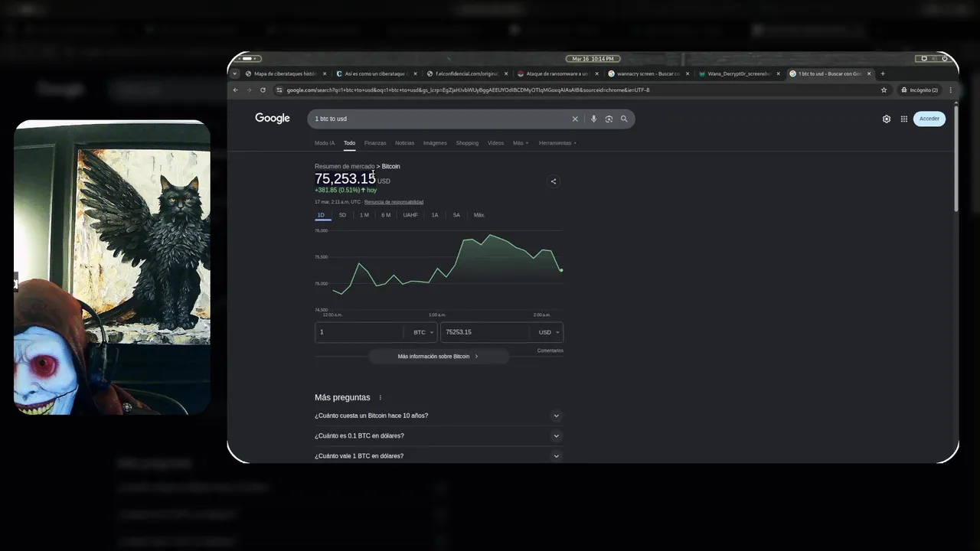Clear the search box with the X icon
This screenshot has height=551, width=980.
tap(575, 119)
